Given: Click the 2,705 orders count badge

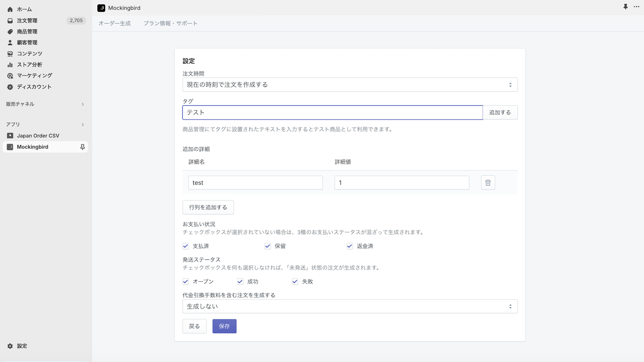Looking at the screenshot, I should tap(76, 21).
